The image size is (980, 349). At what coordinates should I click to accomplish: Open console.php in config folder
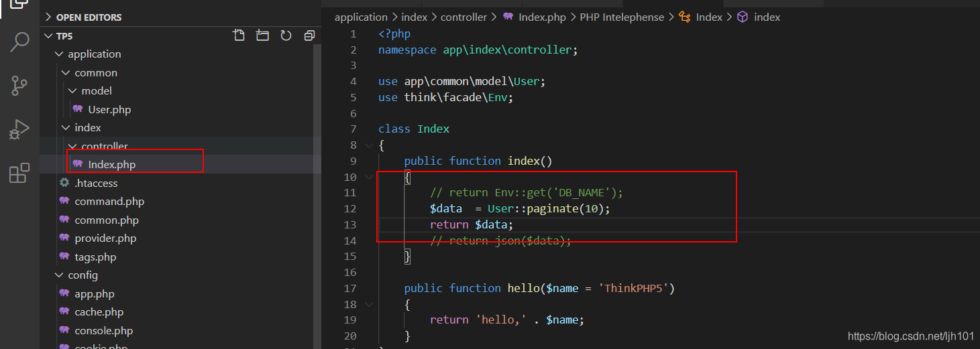click(x=104, y=331)
